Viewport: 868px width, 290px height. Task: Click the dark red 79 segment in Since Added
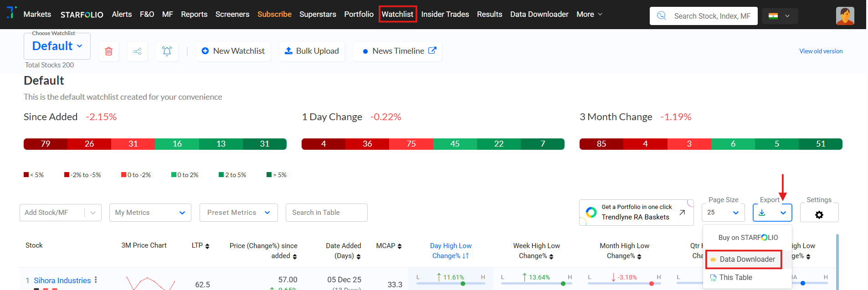tap(46, 144)
